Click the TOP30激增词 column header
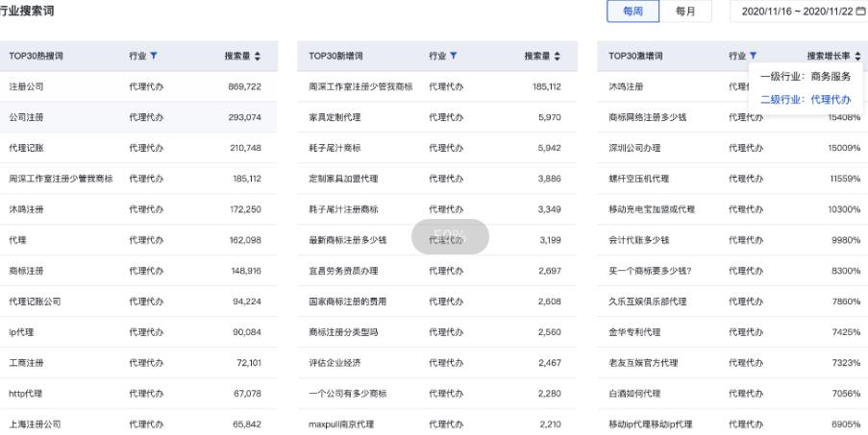 click(635, 57)
